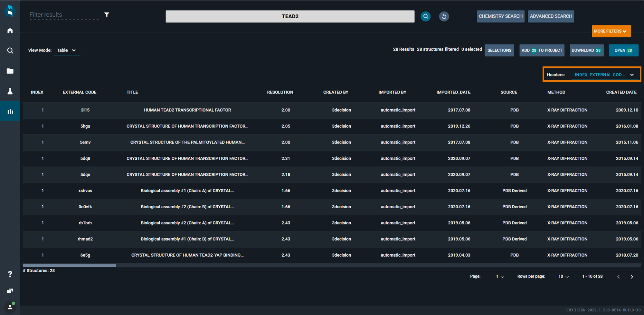Click the TEAD2 search box
644x315 pixels.
tap(290, 16)
